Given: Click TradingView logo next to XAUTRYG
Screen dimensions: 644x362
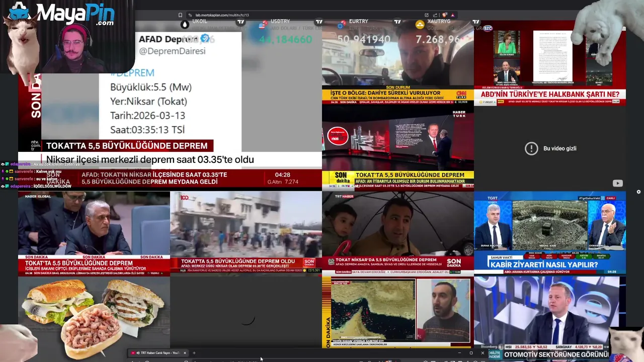Looking at the screenshot, I should 476,22.
